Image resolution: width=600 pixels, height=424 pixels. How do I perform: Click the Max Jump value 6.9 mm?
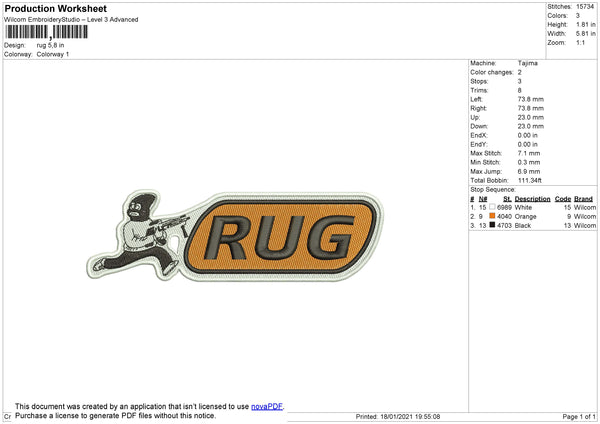pos(529,171)
